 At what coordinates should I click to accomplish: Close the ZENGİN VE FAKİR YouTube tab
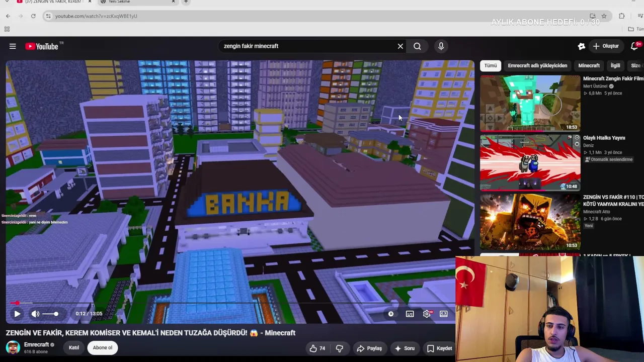coord(90,2)
